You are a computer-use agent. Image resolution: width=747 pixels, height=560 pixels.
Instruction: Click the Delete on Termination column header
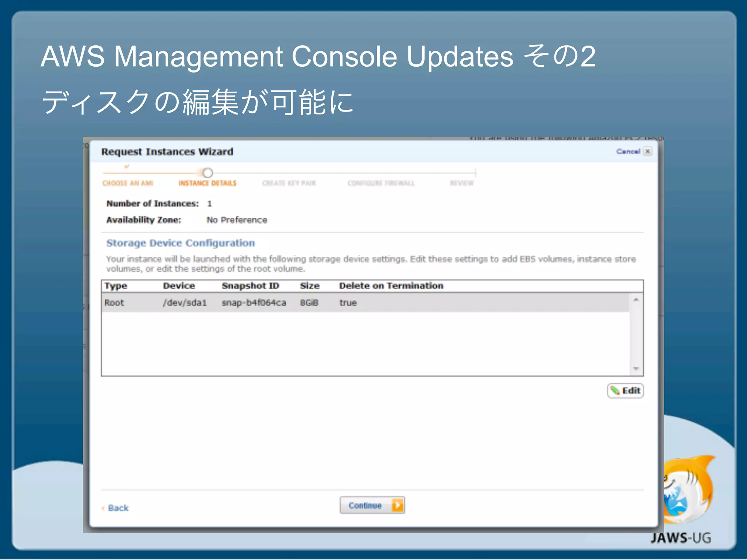point(391,286)
